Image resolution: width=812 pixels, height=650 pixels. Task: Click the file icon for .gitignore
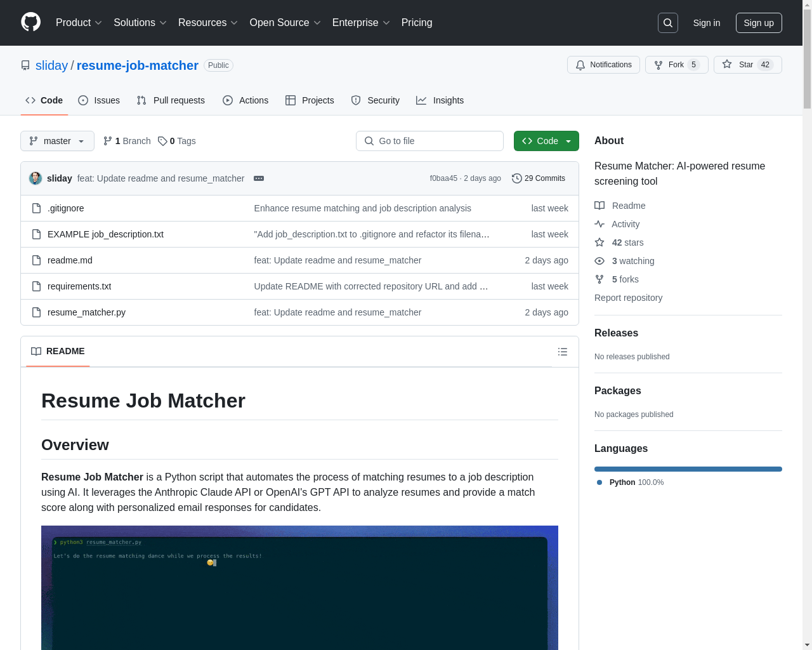pos(37,208)
